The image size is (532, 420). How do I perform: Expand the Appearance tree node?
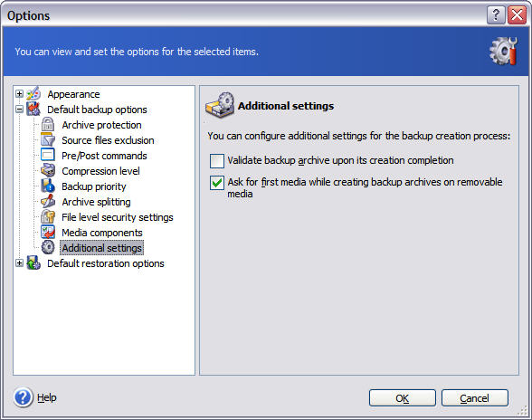[19, 94]
